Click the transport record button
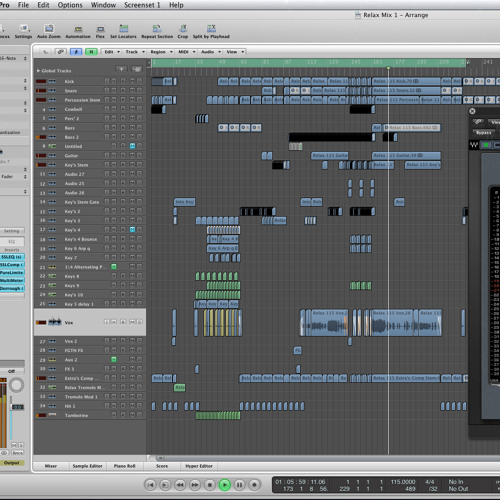The image size is (500, 500). [254, 485]
